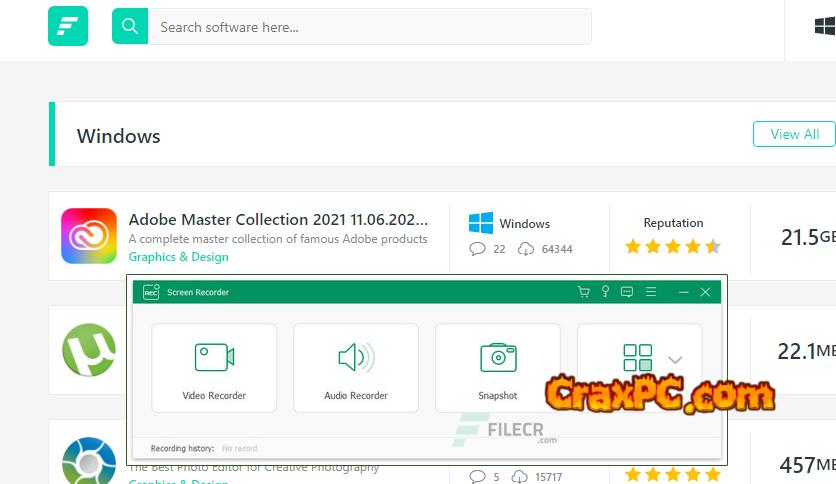Click into the Search software field
Image resolution: width=836 pixels, height=484 pixels.
tap(370, 27)
